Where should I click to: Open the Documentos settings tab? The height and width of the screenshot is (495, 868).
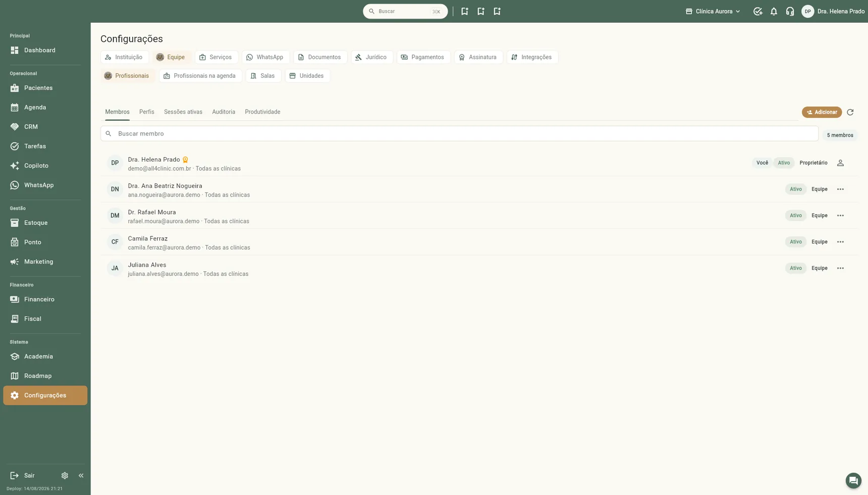pos(320,57)
